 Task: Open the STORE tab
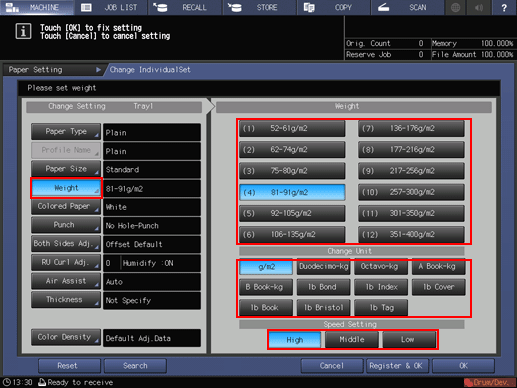click(259, 7)
